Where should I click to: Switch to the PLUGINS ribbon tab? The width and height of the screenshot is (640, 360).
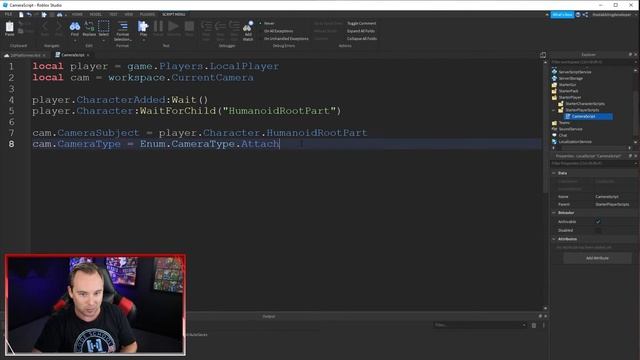pos(147,14)
